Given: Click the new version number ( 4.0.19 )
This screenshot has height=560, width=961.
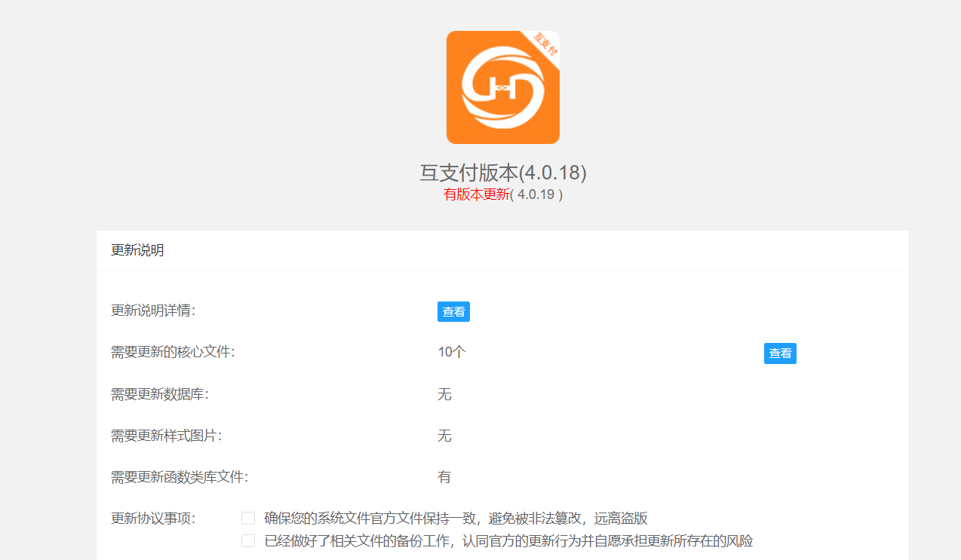Looking at the screenshot, I should [537, 194].
